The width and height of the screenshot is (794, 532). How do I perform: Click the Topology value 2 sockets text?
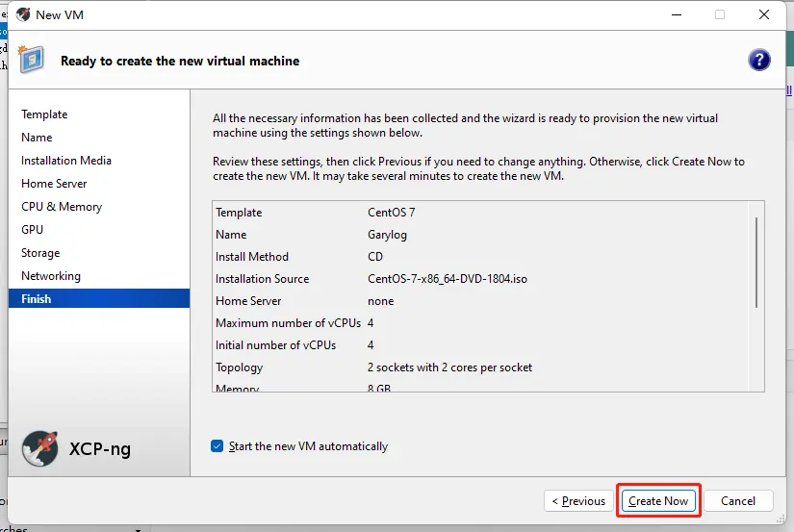(x=449, y=367)
